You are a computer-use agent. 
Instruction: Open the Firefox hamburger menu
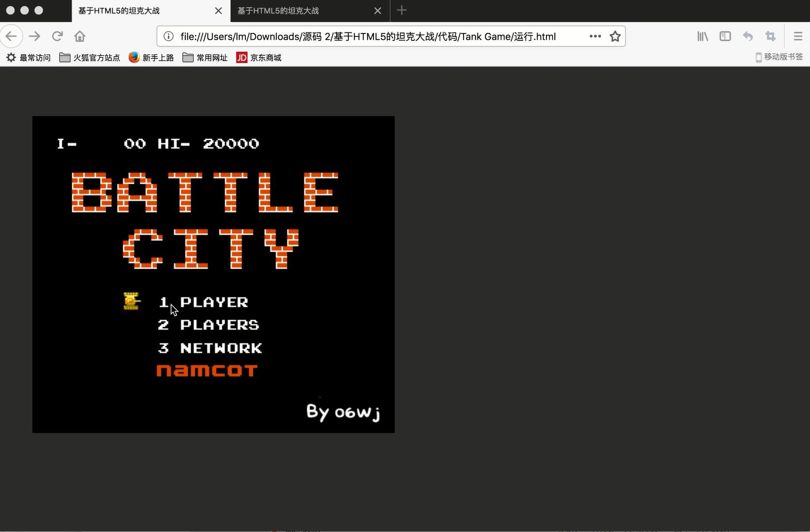click(x=798, y=36)
